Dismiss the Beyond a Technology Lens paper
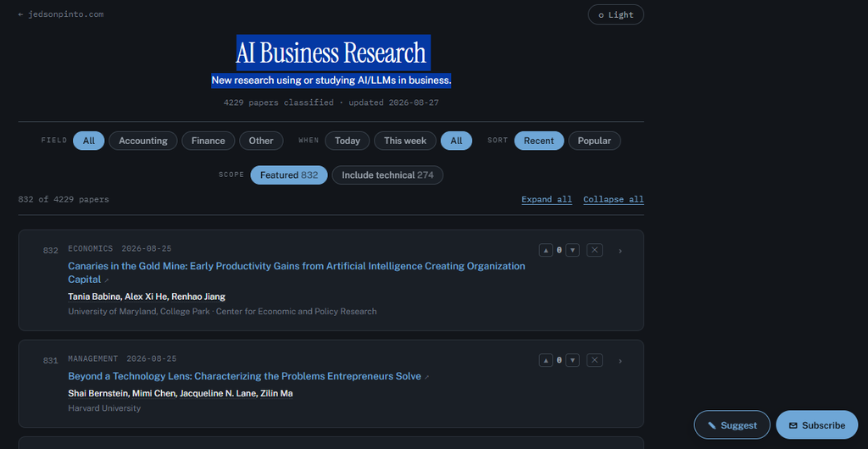This screenshot has width=868, height=449. (x=594, y=360)
